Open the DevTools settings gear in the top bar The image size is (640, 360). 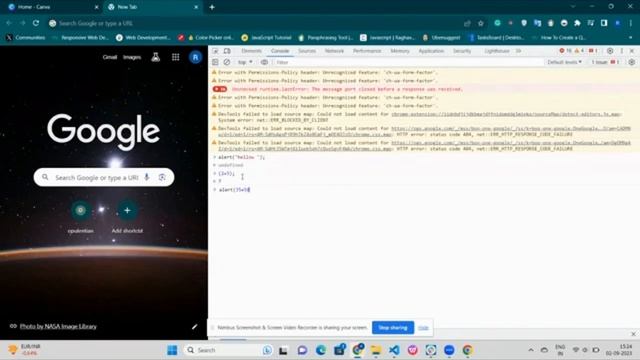click(x=610, y=51)
